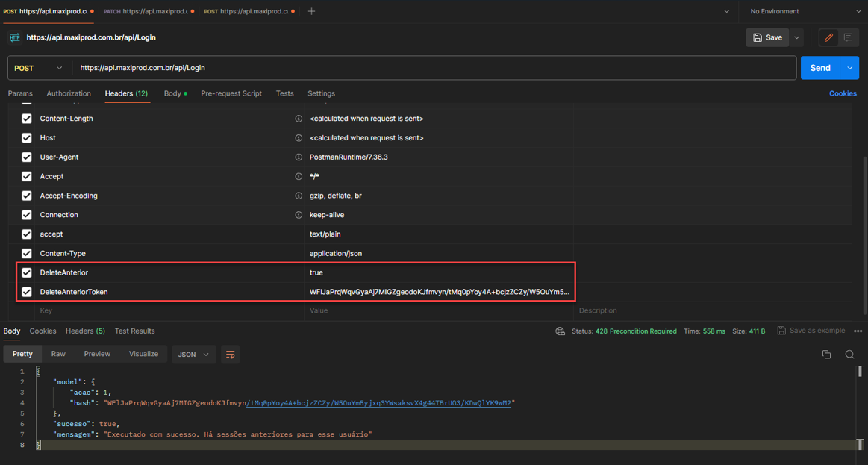Switch to the Tests tab
The height and width of the screenshot is (465, 868).
tap(284, 93)
